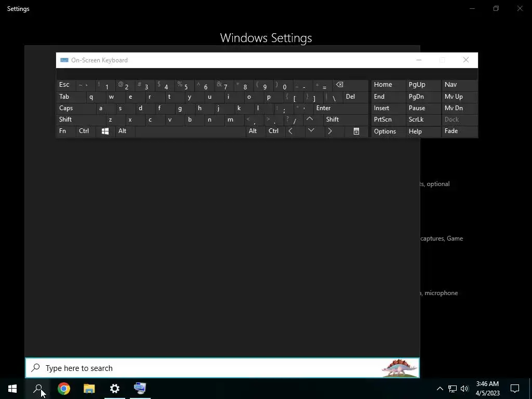Click the Insert key

[x=388, y=109]
